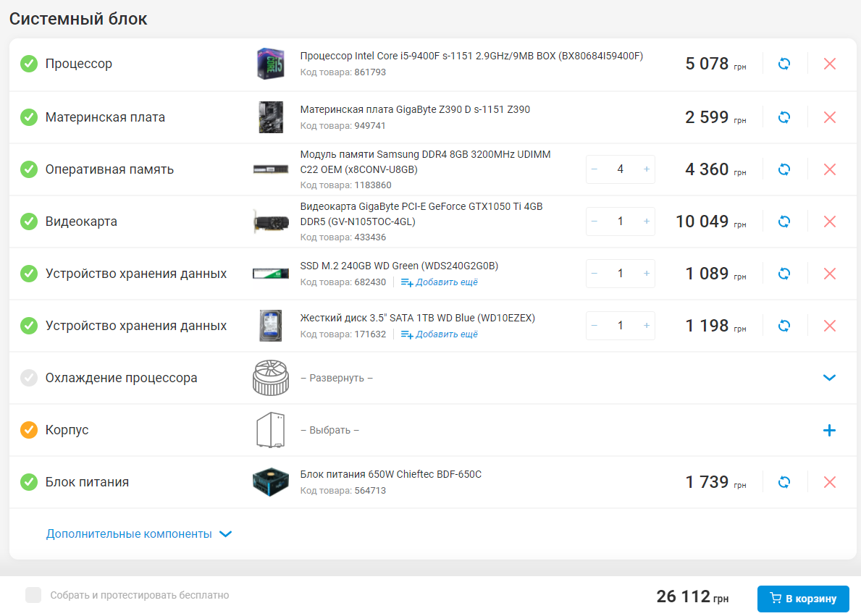861x616 pixels.
Task: Remove the GigaByte Z390 D motherboard
Action: click(830, 117)
